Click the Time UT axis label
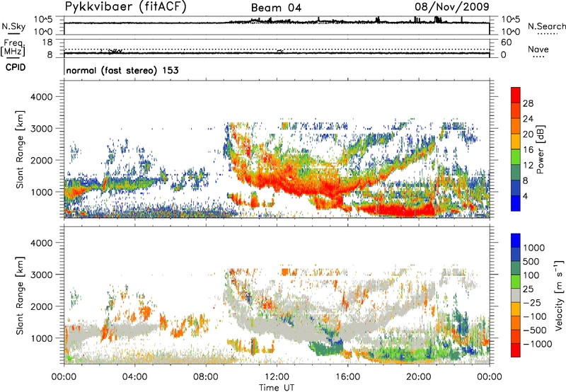Viewport: 566px width, 392px height. click(277, 387)
